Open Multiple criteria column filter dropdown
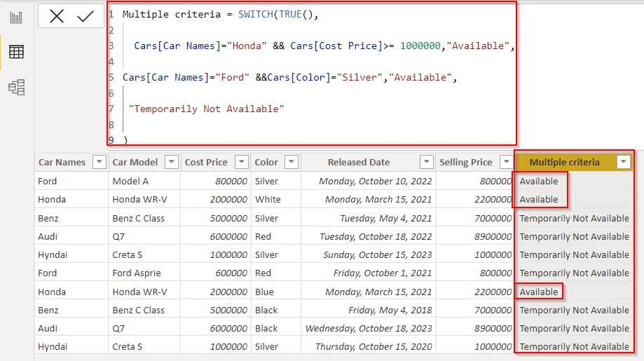The height and width of the screenshot is (361, 644). tap(623, 162)
